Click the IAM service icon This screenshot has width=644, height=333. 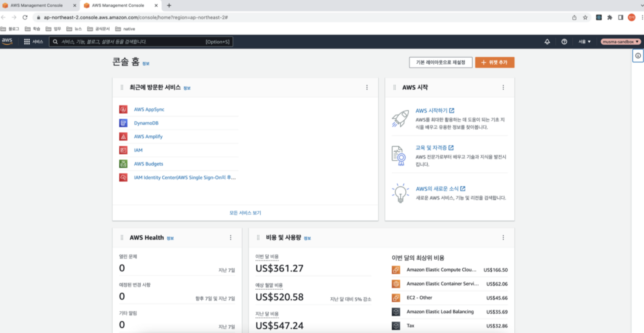coord(123,150)
